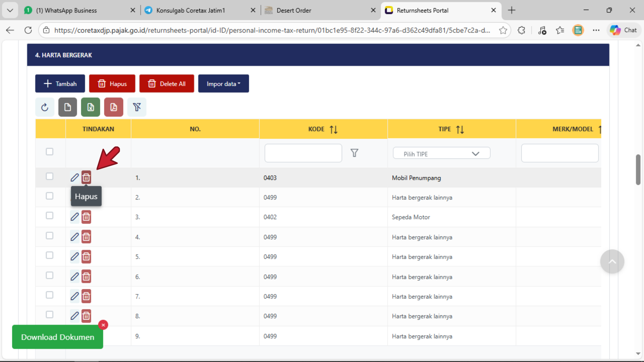Sort by KODE column arrows
This screenshot has height=362, width=644.
pos(333,130)
